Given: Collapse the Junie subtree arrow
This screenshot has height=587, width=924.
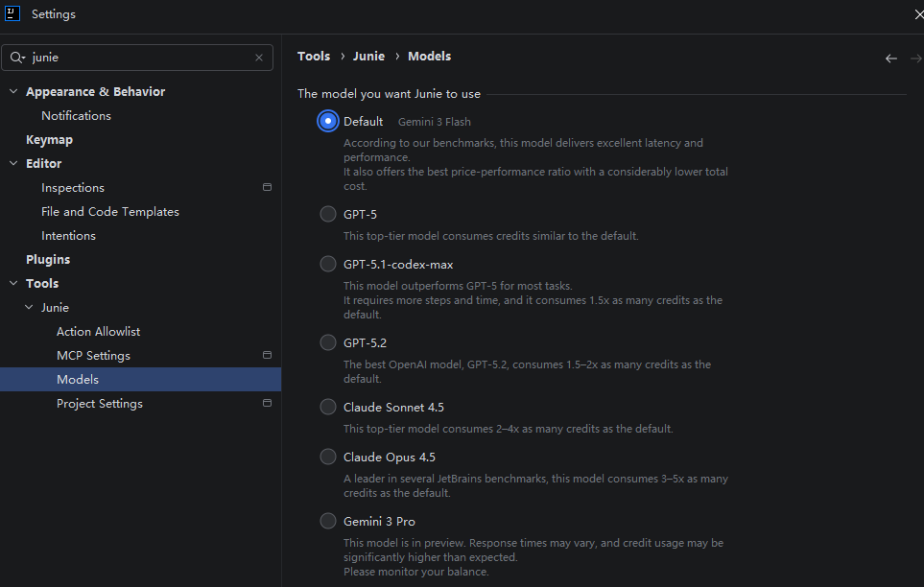Looking at the screenshot, I should [x=29, y=308].
